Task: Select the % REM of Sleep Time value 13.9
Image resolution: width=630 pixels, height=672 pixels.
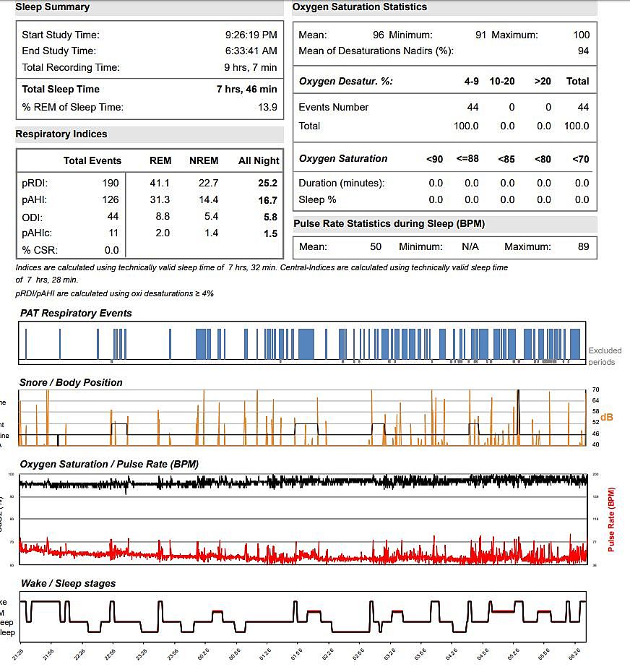Action: click(267, 107)
